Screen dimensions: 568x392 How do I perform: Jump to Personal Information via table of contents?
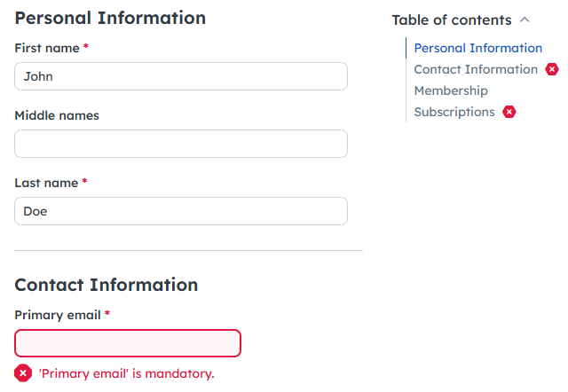[477, 48]
